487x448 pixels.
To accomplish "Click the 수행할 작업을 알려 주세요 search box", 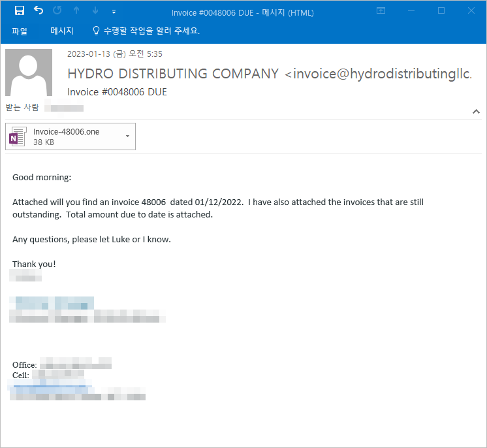I will pos(151,31).
